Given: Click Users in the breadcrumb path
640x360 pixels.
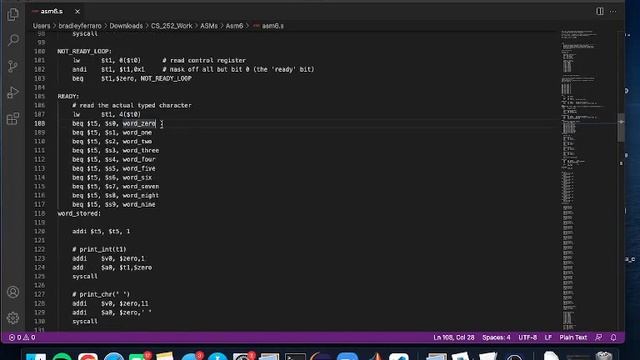Looking at the screenshot, I should [x=41, y=26].
